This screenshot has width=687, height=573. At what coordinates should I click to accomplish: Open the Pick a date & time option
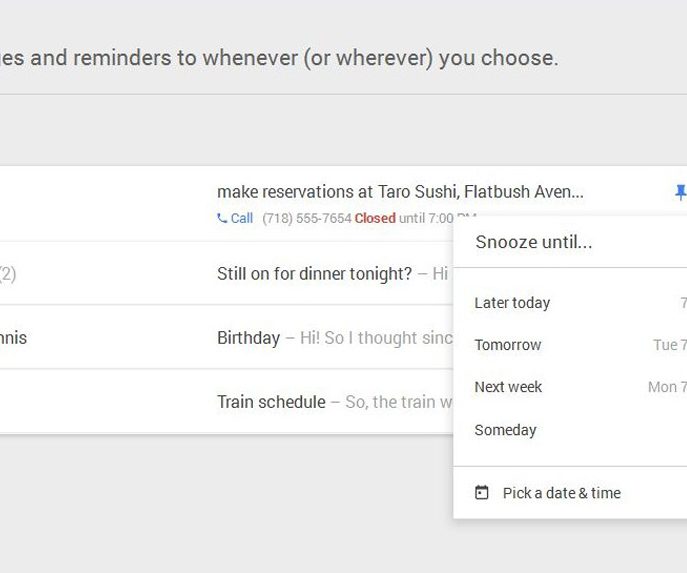click(561, 493)
